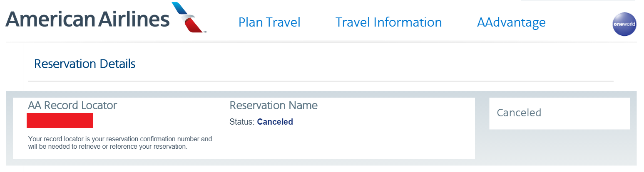Click the trademark symbol beside the eagle logo

click(x=205, y=32)
